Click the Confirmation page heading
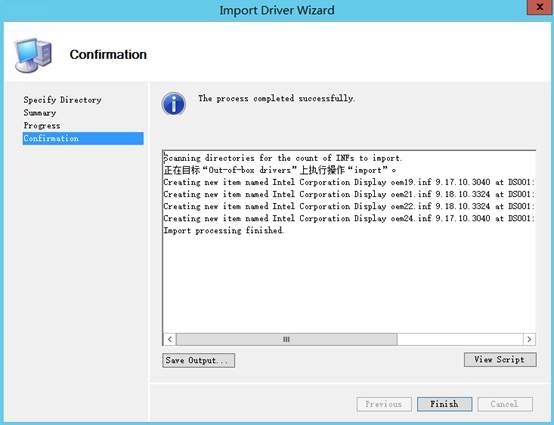This screenshot has width=554, height=425. [108, 54]
